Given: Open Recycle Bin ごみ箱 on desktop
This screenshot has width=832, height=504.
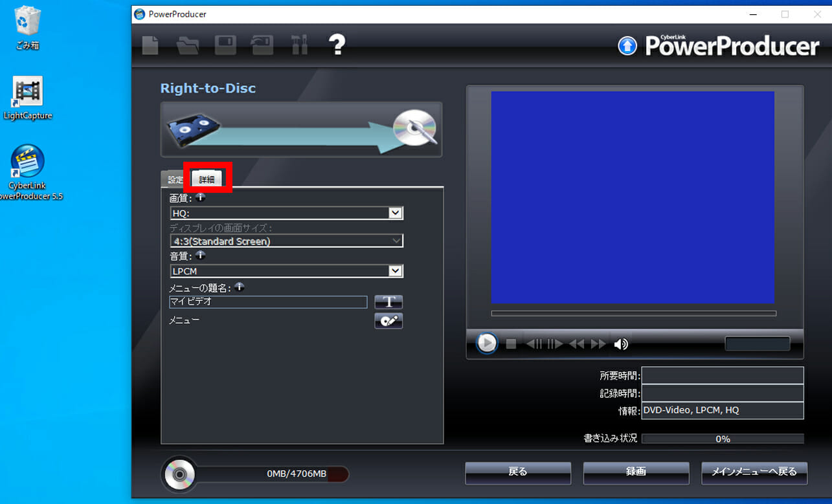Looking at the screenshot, I should pyautogui.click(x=27, y=28).
